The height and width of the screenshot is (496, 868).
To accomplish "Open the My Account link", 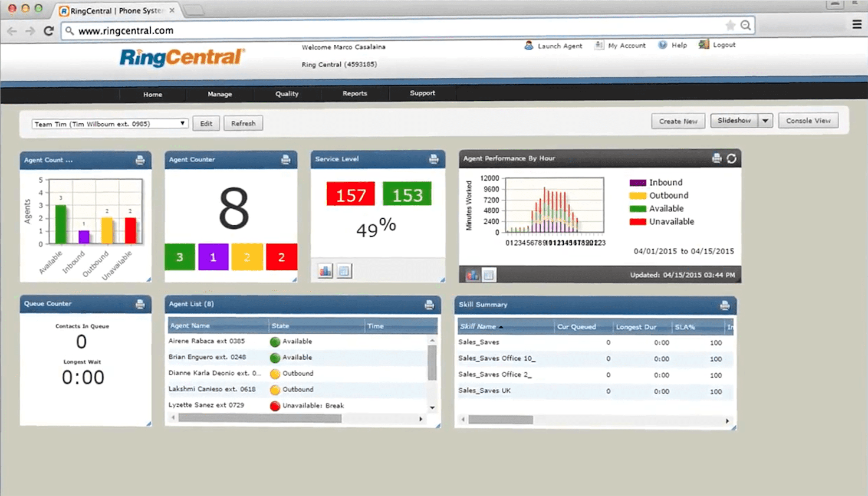I will click(627, 45).
